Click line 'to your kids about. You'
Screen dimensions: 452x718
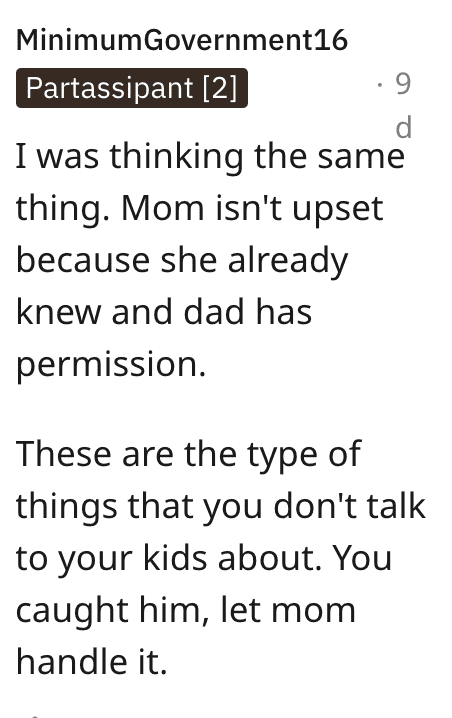pos(204,559)
